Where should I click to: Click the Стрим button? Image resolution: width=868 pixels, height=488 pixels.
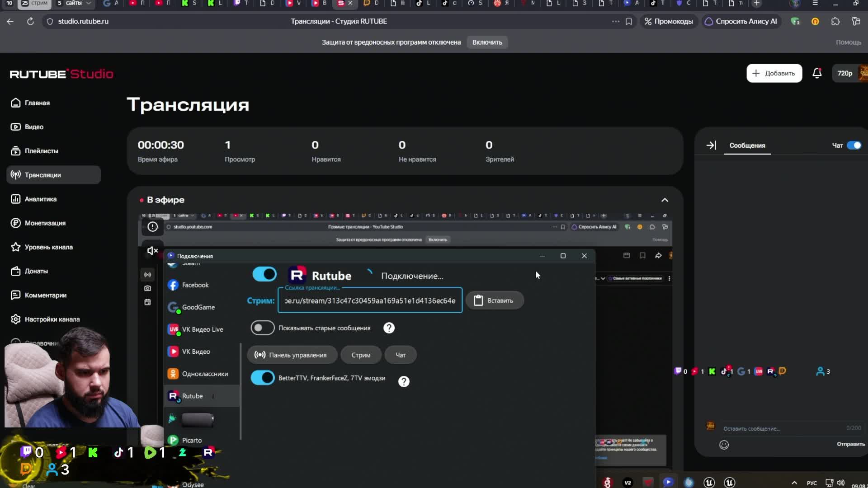(x=361, y=355)
